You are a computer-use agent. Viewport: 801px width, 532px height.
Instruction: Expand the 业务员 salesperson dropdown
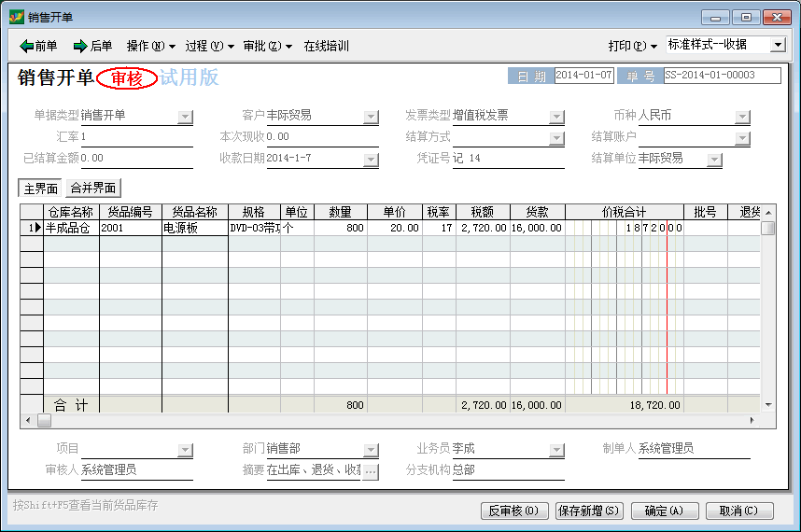pos(556,450)
